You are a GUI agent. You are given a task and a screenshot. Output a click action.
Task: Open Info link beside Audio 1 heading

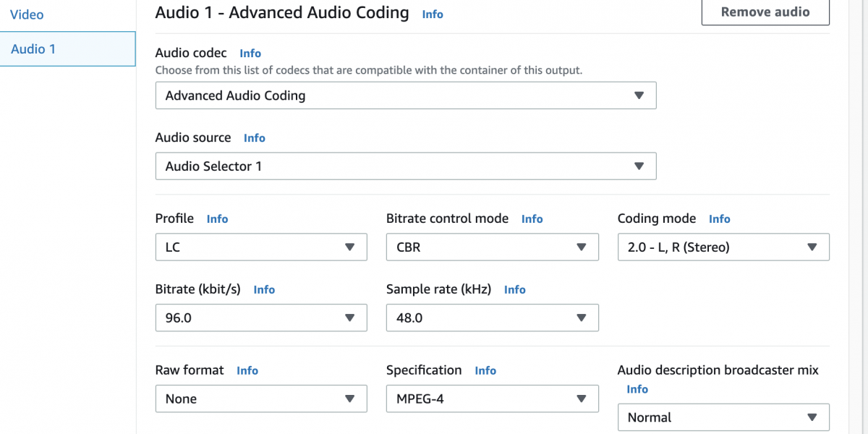click(x=433, y=14)
